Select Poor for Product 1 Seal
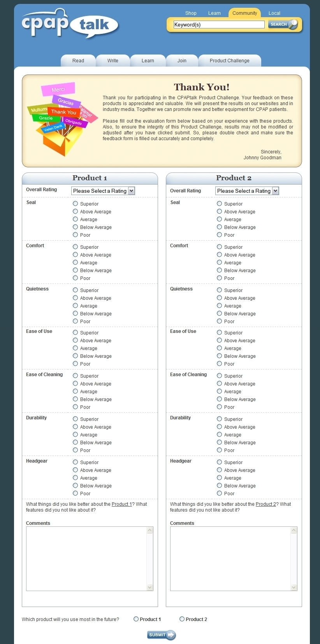320x644 pixels. coord(76,235)
